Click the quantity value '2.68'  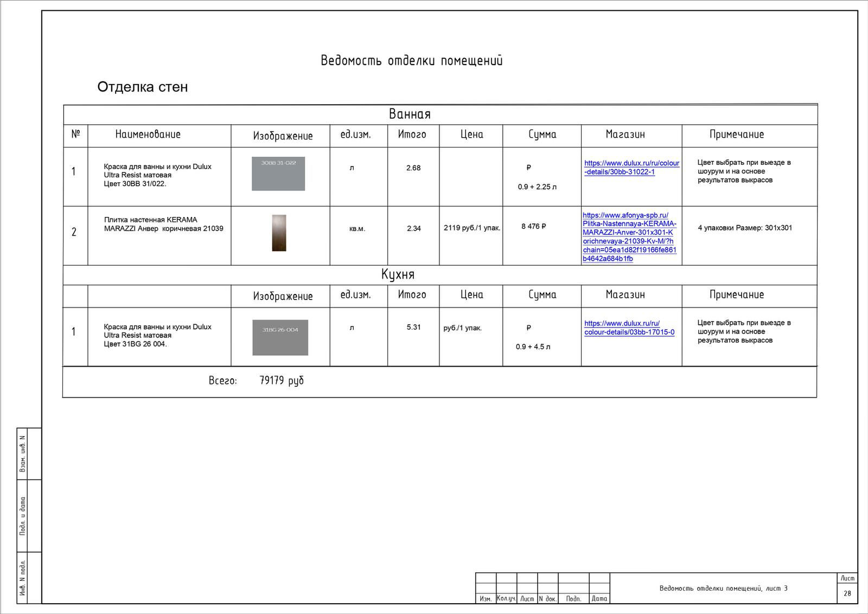pos(413,168)
